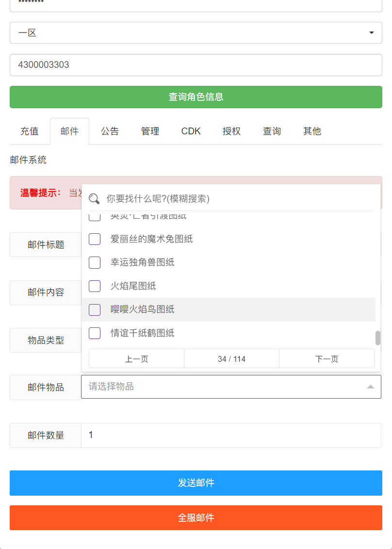Click the green 查询角色信息 button

[196, 97]
